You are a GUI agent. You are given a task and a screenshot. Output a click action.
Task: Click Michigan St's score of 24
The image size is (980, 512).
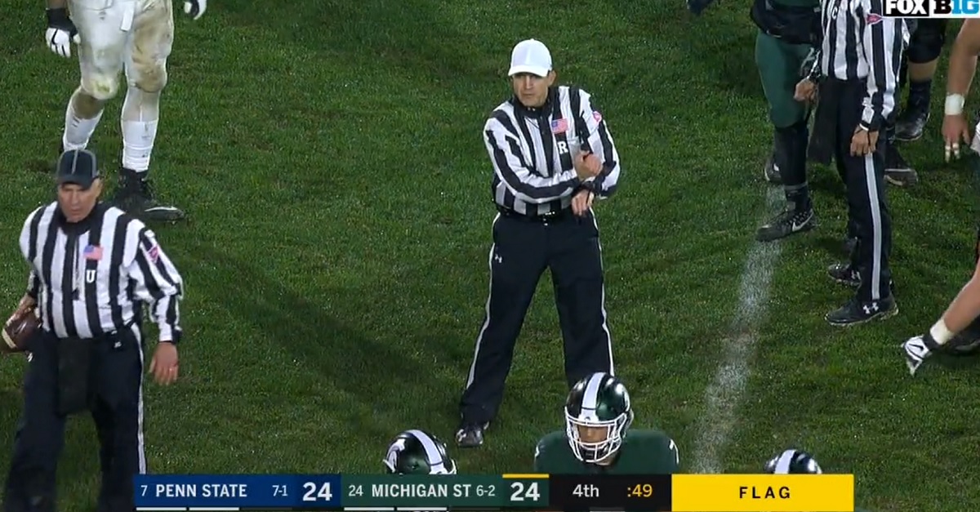[x=524, y=492]
